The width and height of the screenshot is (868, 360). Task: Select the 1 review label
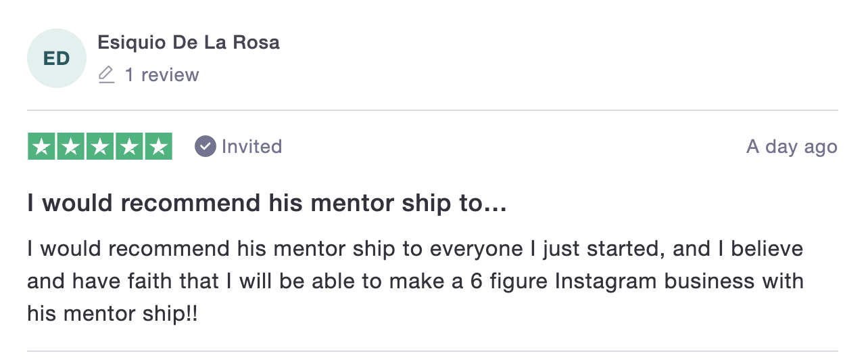click(x=162, y=74)
